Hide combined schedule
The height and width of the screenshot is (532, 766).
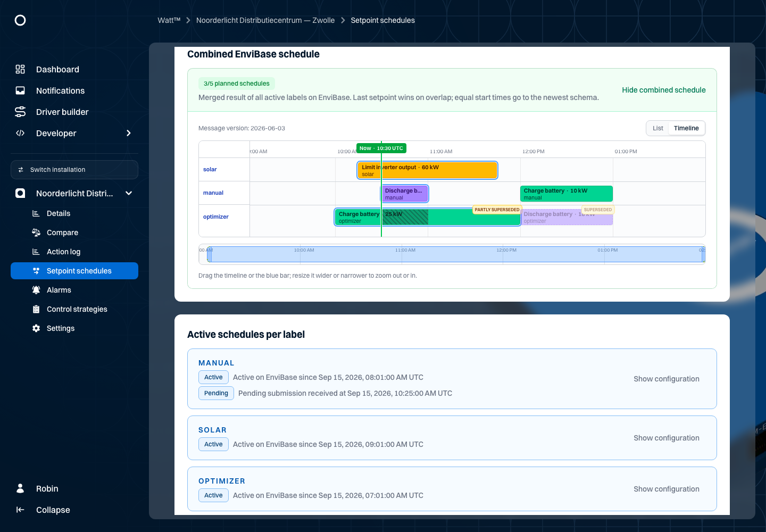pos(664,90)
